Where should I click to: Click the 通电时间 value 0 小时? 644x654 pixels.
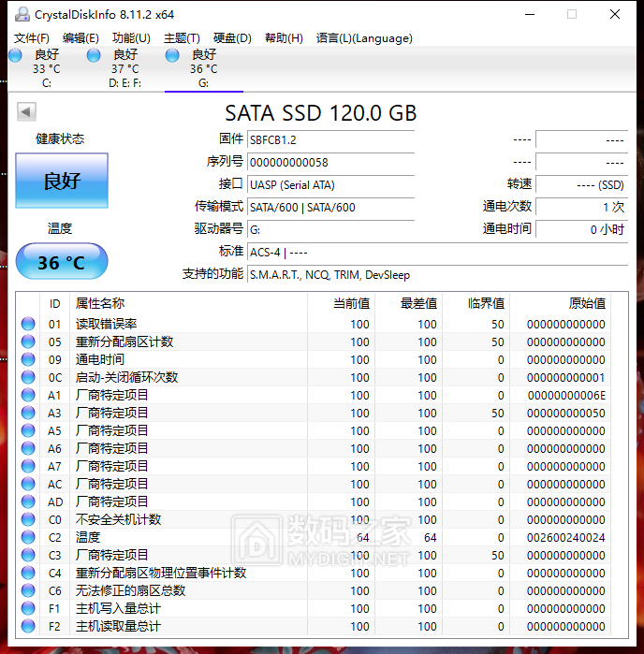[582, 229]
